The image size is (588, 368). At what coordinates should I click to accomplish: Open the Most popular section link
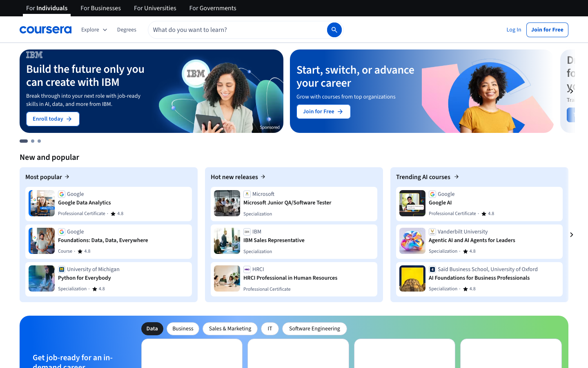[x=47, y=177]
